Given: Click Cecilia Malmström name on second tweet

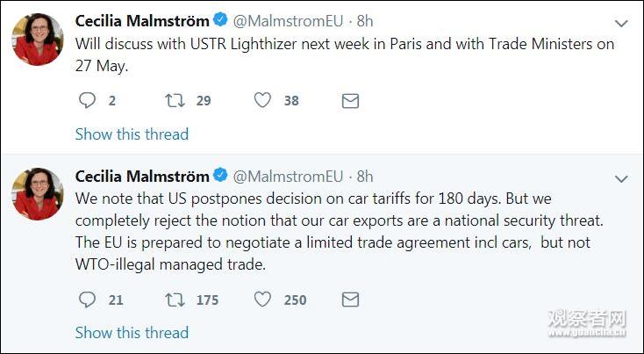Looking at the screenshot, I should click(142, 177).
